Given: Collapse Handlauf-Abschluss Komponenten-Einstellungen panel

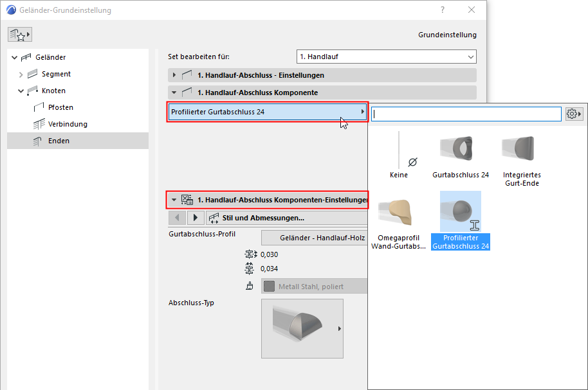Looking at the screenshot, I should point(174,200).
